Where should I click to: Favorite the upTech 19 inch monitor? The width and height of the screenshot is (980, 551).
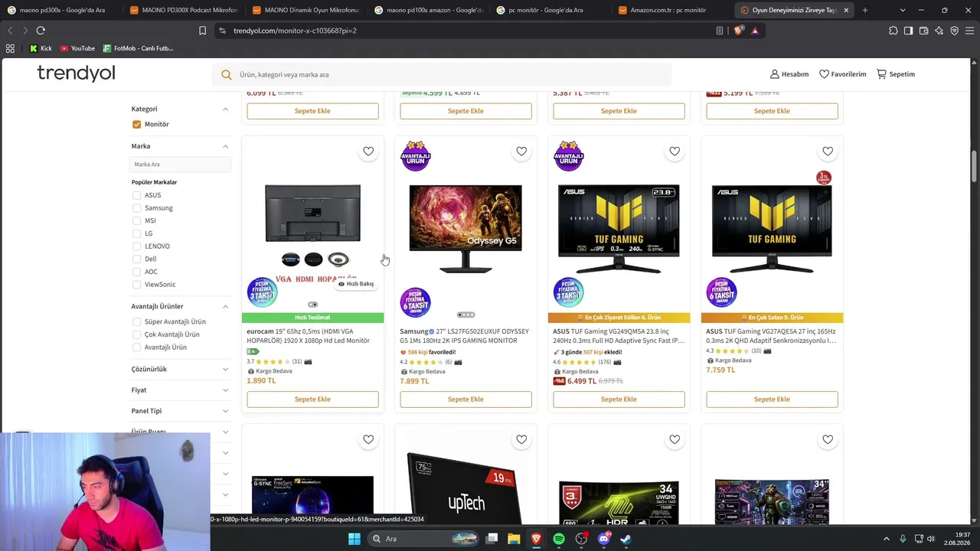521,439
